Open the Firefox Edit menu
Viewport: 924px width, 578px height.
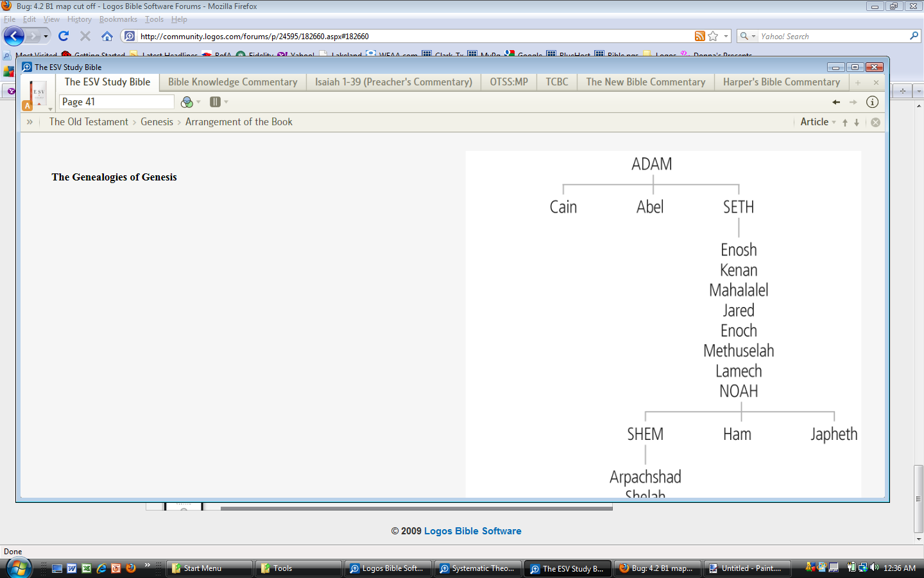tap(30, 19)
